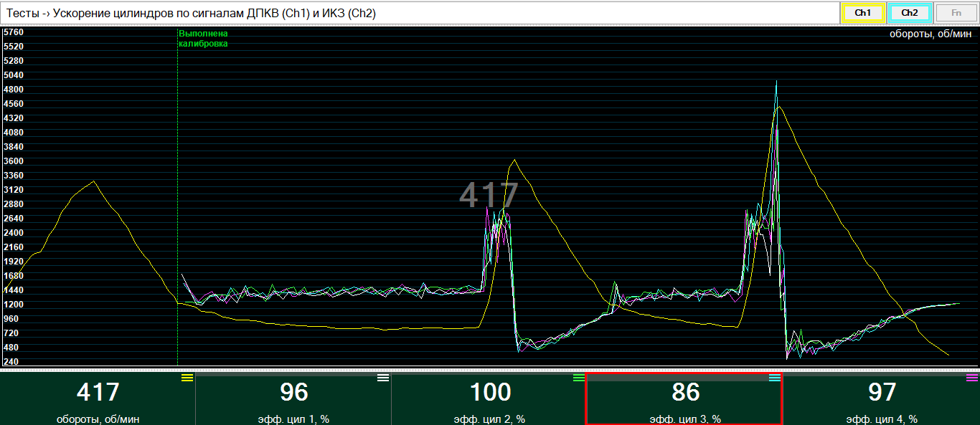Viewport: 980px width, 425px height.
Task: Click the 5760 value on the rpm axis
Action: pos(14,32)
